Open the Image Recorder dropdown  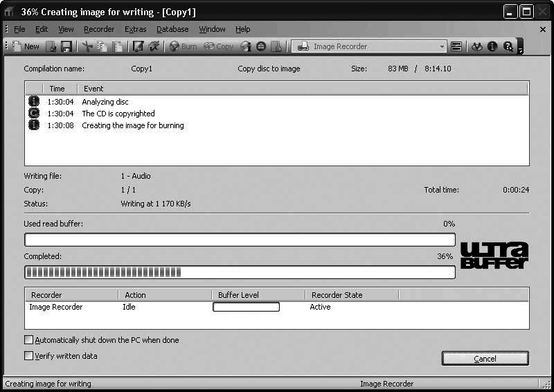click(x=442, y=46)
